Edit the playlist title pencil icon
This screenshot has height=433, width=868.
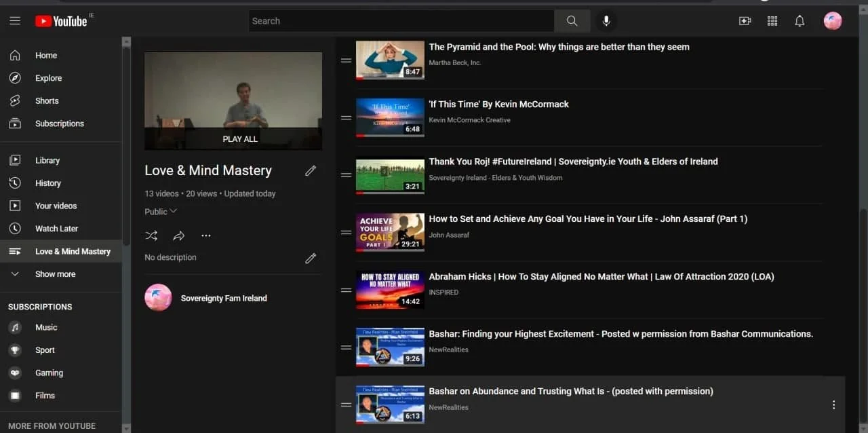tap(311, 171)
